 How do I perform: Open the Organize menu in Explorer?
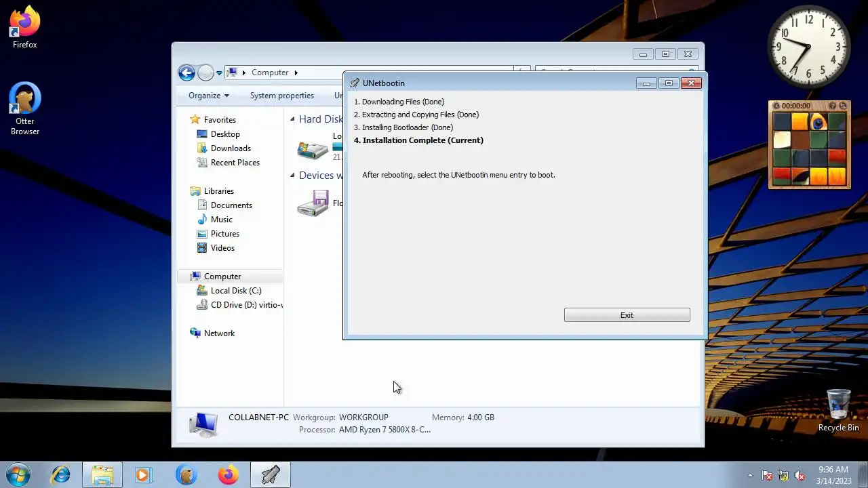point(209,96)
